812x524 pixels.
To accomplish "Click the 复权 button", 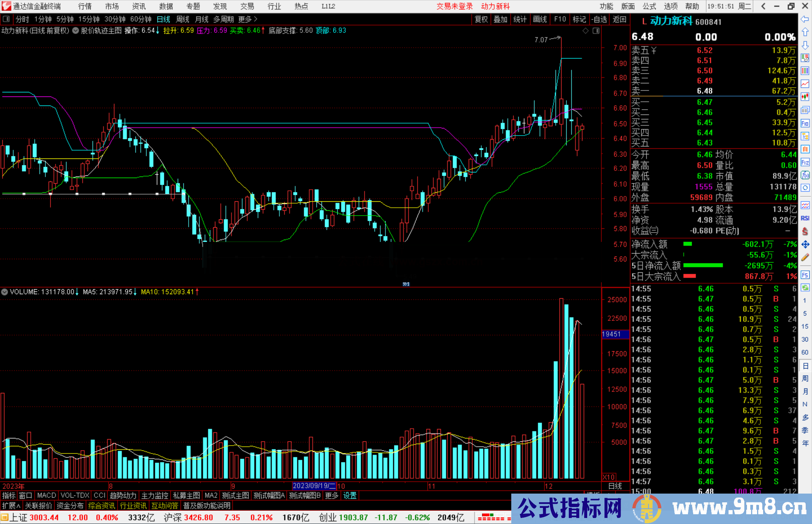I will [x=481, y=19].
